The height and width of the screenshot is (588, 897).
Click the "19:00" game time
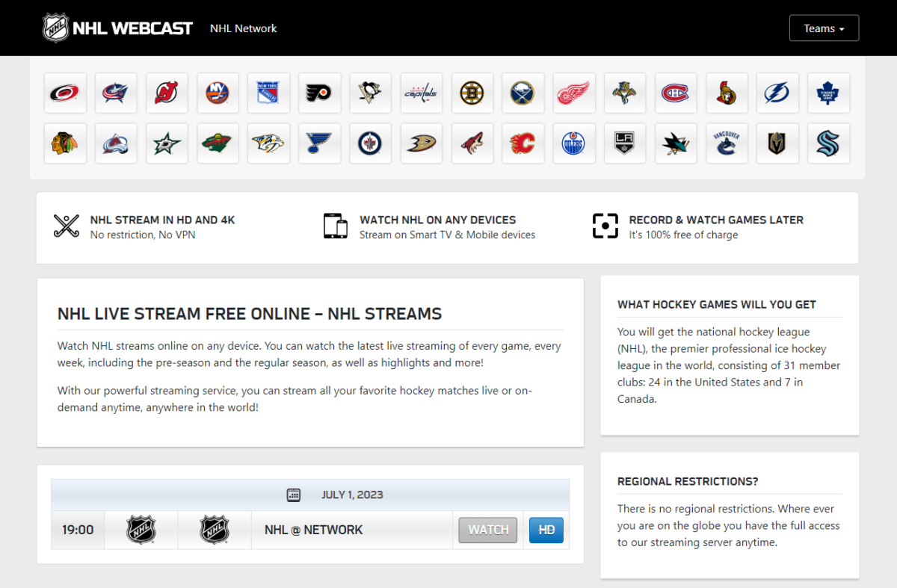78,530
